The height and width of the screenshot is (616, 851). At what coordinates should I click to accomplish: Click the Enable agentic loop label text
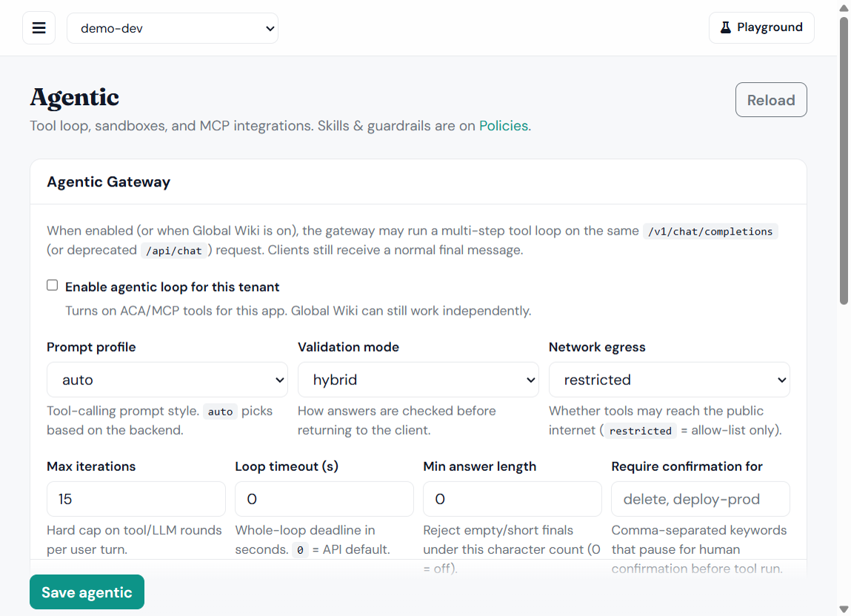tap(172, 287)
